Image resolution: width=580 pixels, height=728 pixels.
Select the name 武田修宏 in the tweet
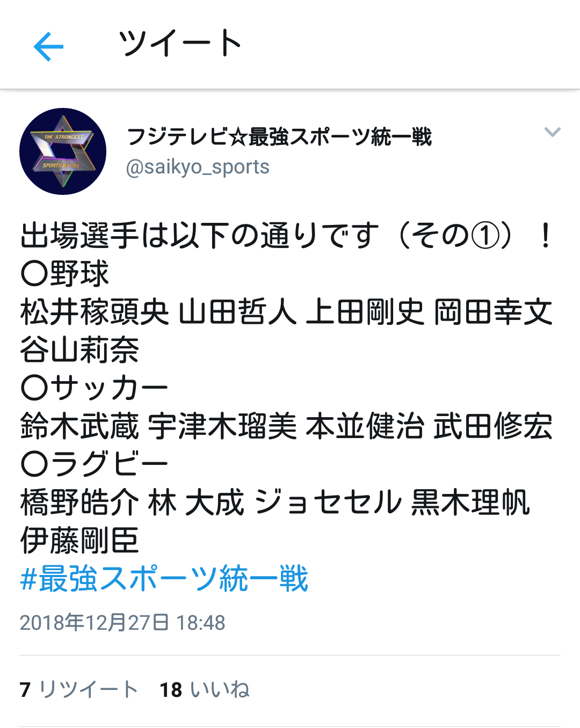[x=493, y=426]
